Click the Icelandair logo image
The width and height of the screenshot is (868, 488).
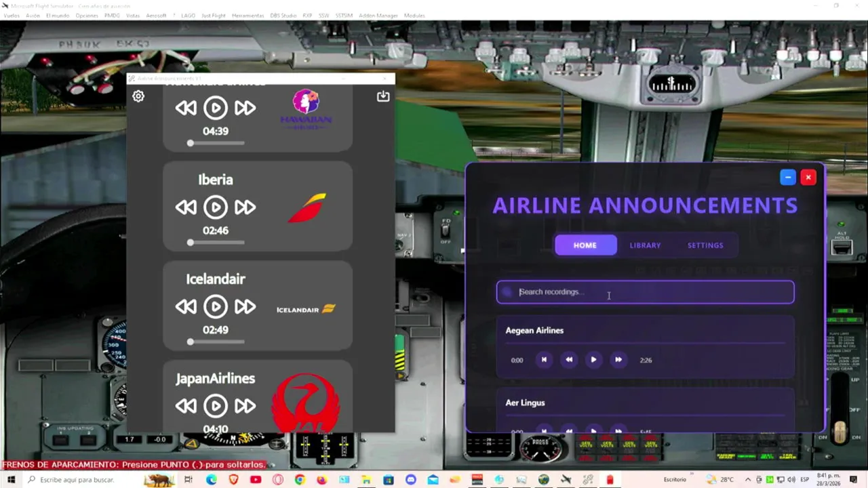[x=306, y=309]
